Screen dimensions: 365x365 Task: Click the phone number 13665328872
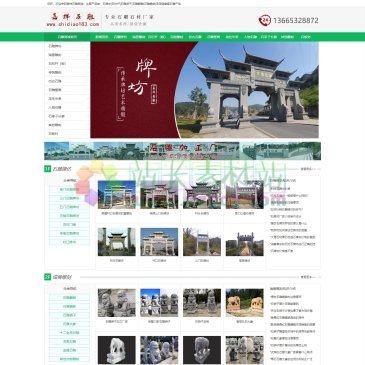[x=296, y=20]
